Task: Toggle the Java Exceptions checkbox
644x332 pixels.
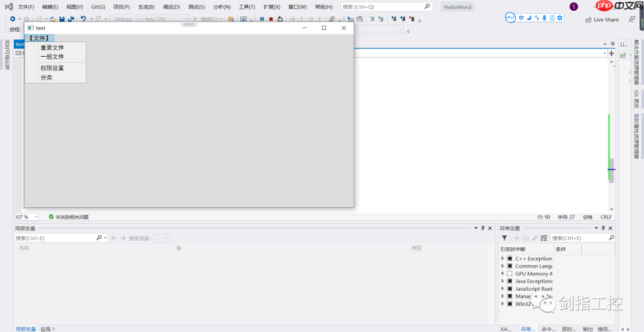Action: click(x=510, y=281)
